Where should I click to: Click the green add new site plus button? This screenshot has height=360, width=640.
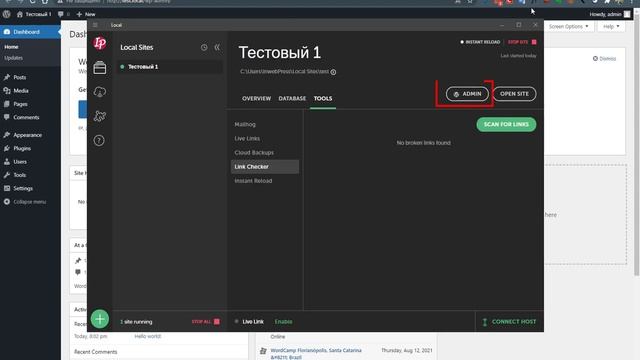[x=100, y=319]
